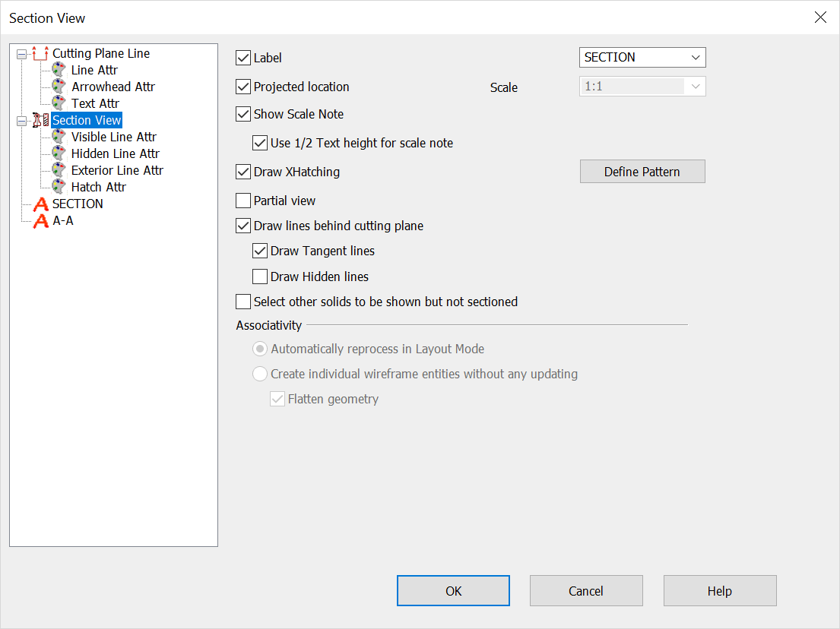This screenshot has height=629, width=840.
Task: Collapse the Cutting Plane Line tree branch
Action: [20, 53]
